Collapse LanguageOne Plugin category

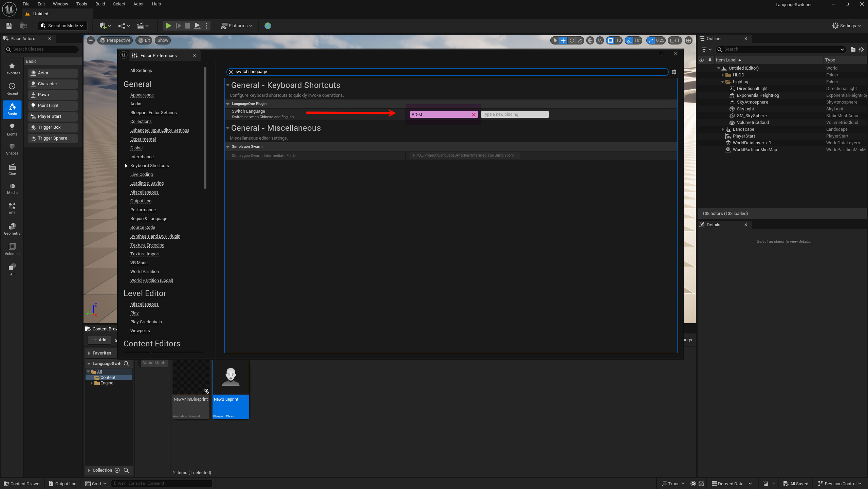[228, 104]
